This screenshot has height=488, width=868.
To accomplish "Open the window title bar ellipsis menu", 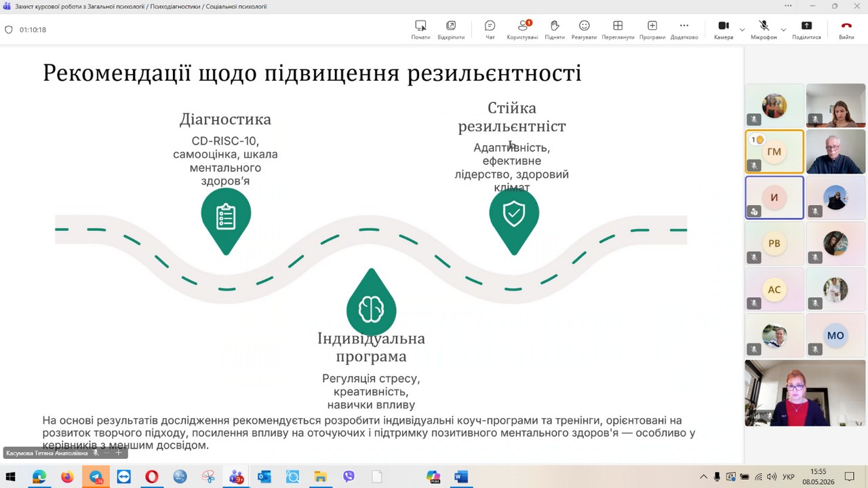I will pyautogui.click(x=788, y=6).
